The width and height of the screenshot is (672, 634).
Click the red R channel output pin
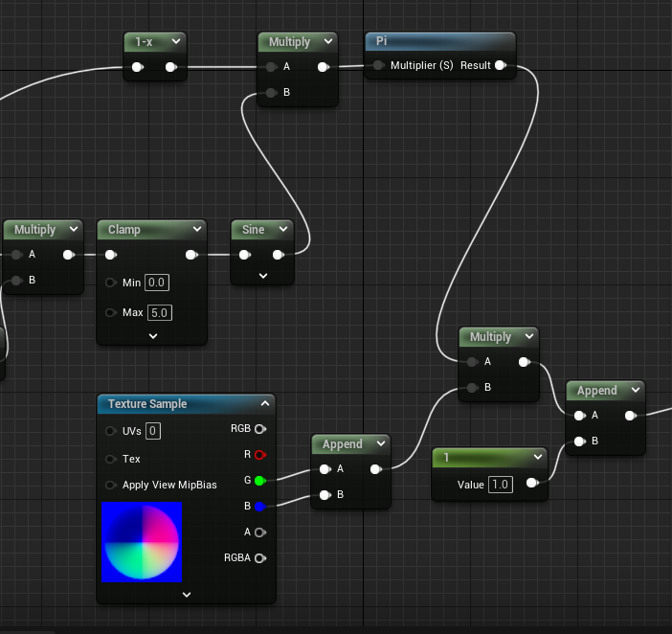pos(260,455)
